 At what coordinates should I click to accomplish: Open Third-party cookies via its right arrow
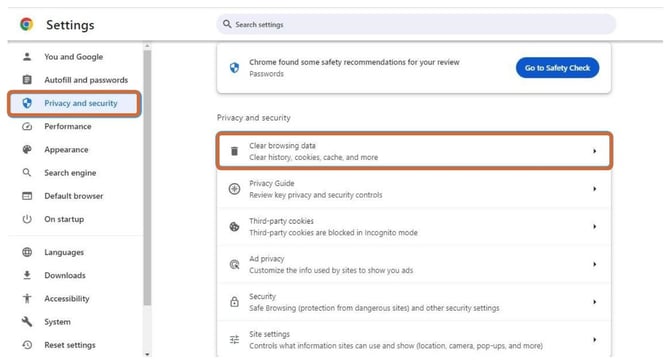[594, 227]
